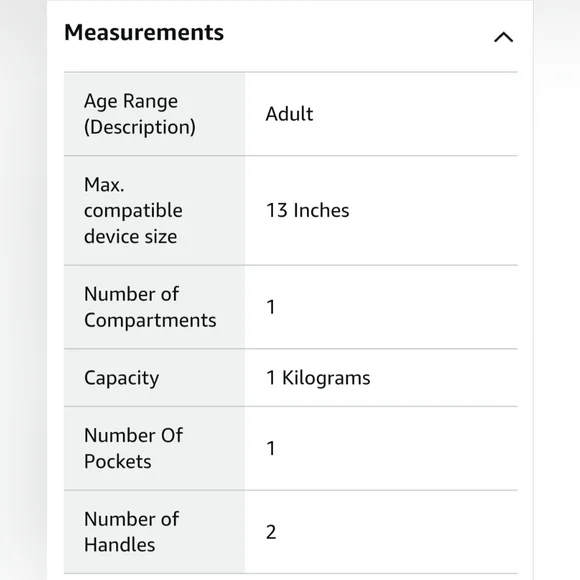The image size is (580, 580).
Task: Click the 13 Inches value
Action: (307, 210)
